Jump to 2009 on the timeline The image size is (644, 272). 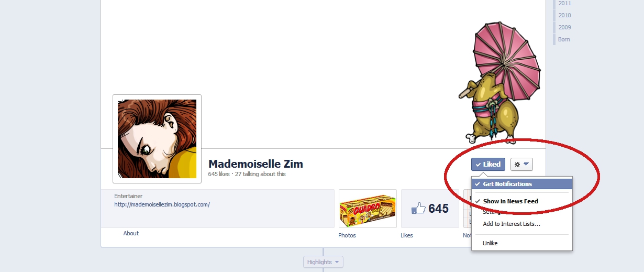pyautogui.click(x=564, y=27)
